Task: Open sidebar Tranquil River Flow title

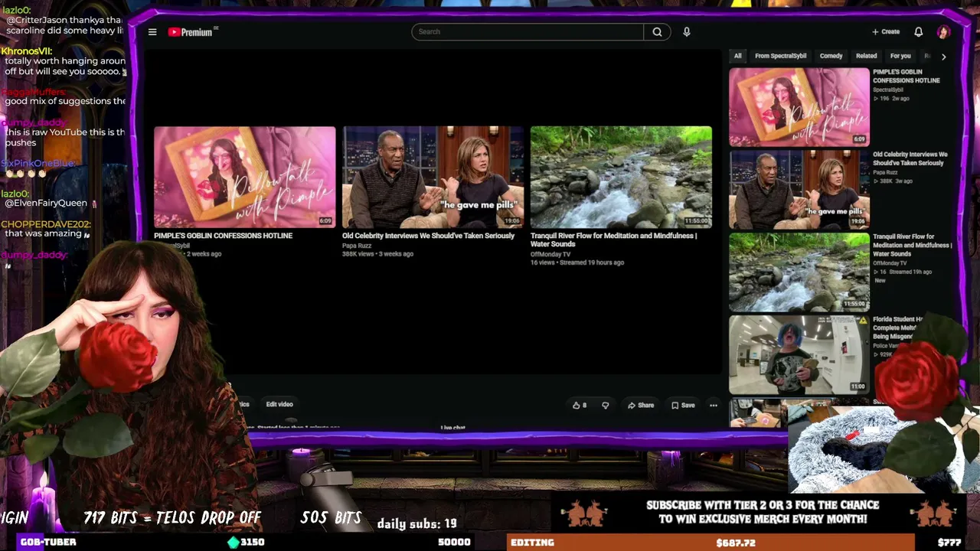Action: [913, 245]
